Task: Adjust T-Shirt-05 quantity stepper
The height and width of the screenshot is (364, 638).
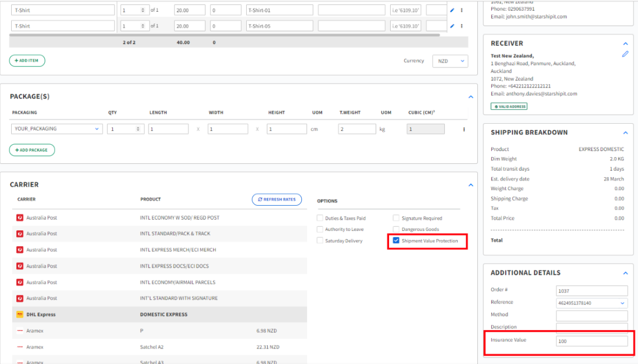Action: [x=142, y=26]
